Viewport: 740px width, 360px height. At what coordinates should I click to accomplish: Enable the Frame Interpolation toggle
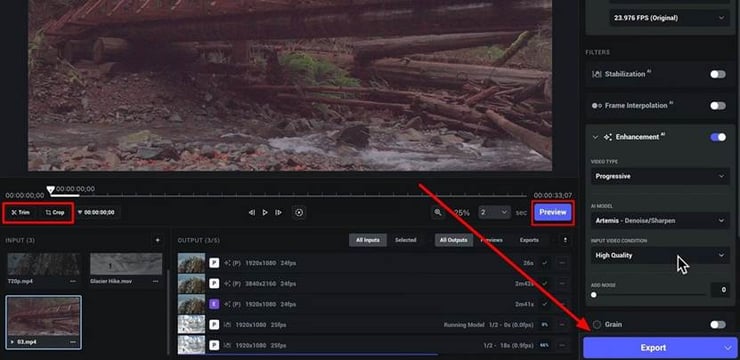tap(718, 106)
